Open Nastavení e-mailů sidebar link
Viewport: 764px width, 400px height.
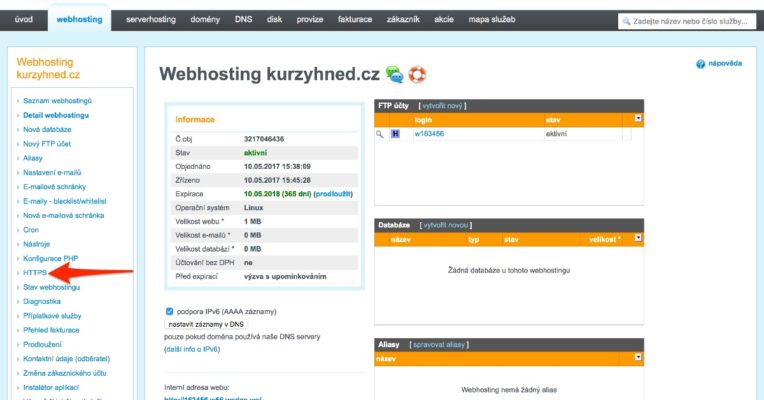point(52,172)
